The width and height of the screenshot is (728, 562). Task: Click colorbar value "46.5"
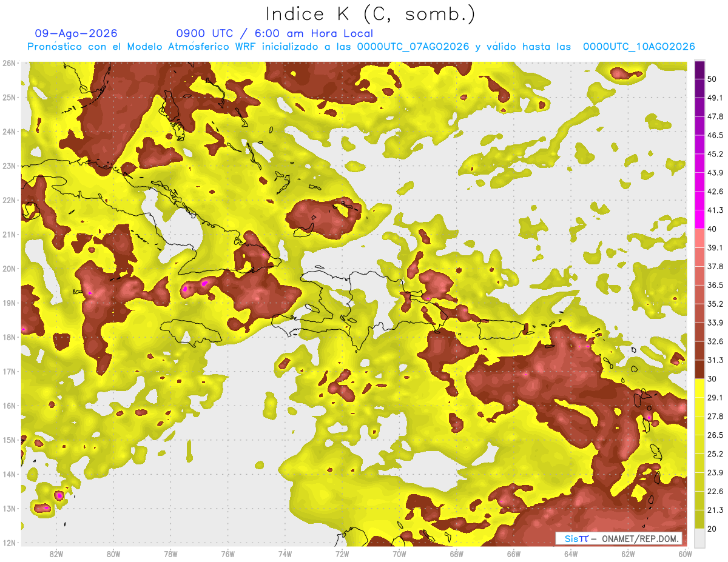(715, 135)
